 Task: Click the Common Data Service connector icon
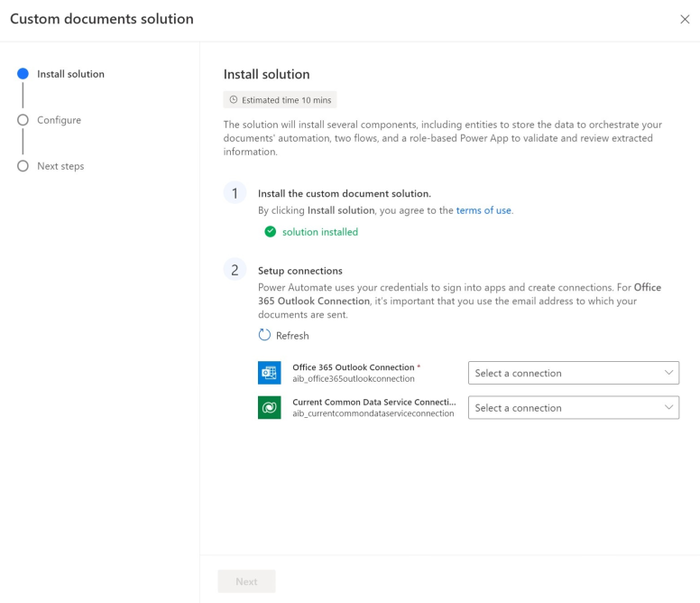click(269, 407)
